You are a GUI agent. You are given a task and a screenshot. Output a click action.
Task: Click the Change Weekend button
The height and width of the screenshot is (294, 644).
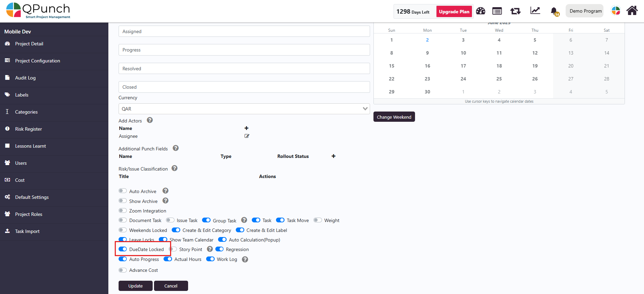point(394,117)
